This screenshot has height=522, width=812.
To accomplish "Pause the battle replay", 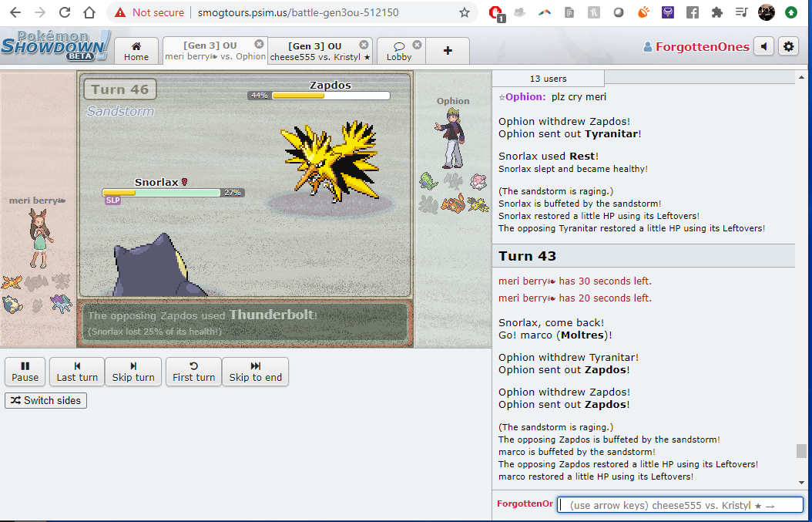I will coord(25,372).
